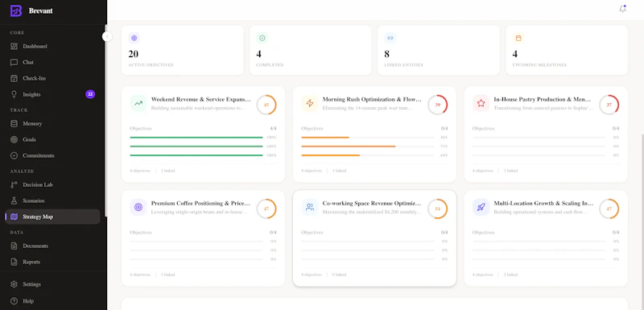Open In-House Pastry Production card title
Image resolution: width=644 pixels, height=310 pixels.
point(543,99)
